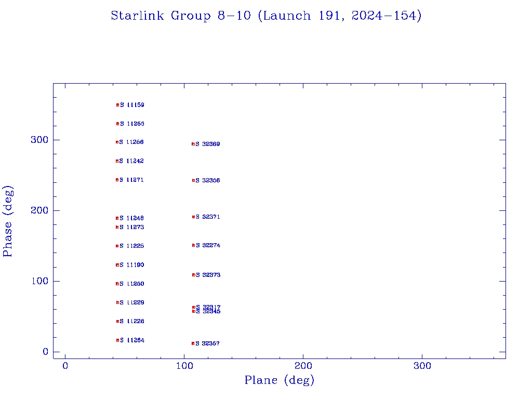This screenshot has width=532, height=399.
Task: Select the S 32371 satellite label
Action: (x=208, y=217)
